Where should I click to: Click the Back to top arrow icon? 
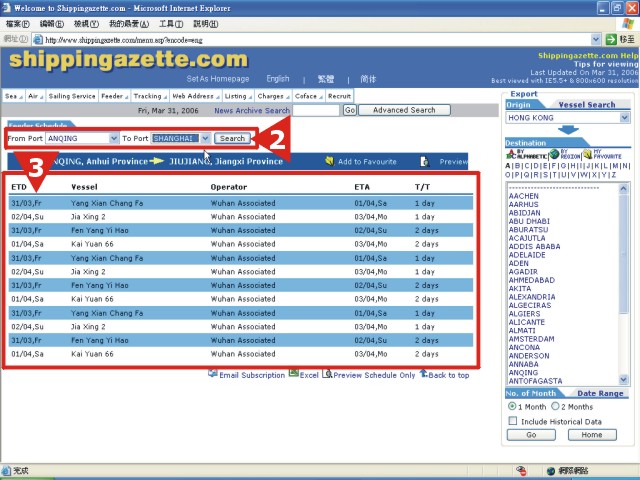pyautogui.click(x=424, y=373)
